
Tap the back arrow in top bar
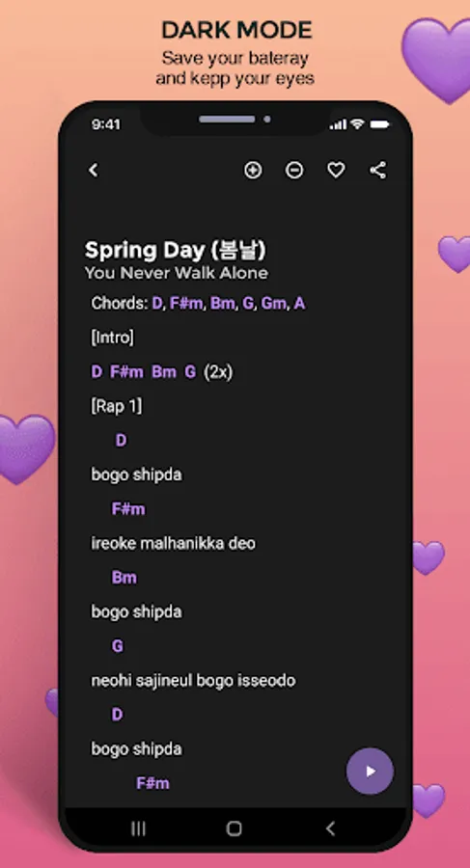point(94,170)
